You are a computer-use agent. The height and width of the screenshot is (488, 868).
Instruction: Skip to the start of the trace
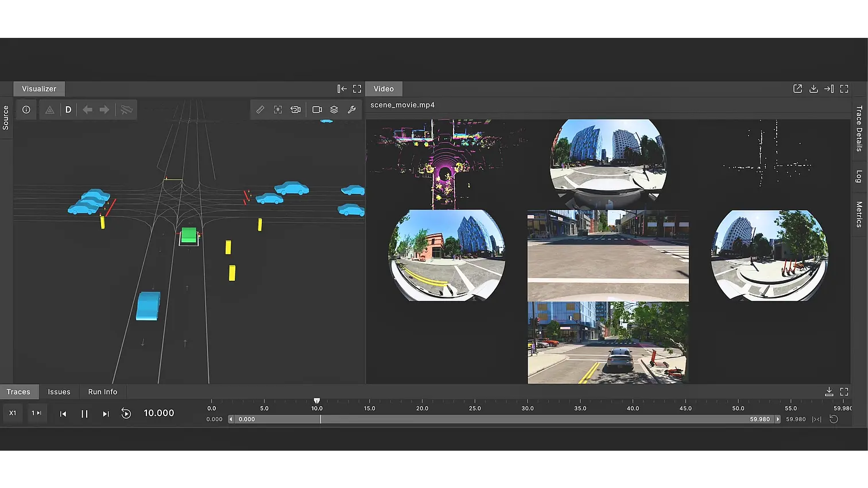(x=63, y=413)
